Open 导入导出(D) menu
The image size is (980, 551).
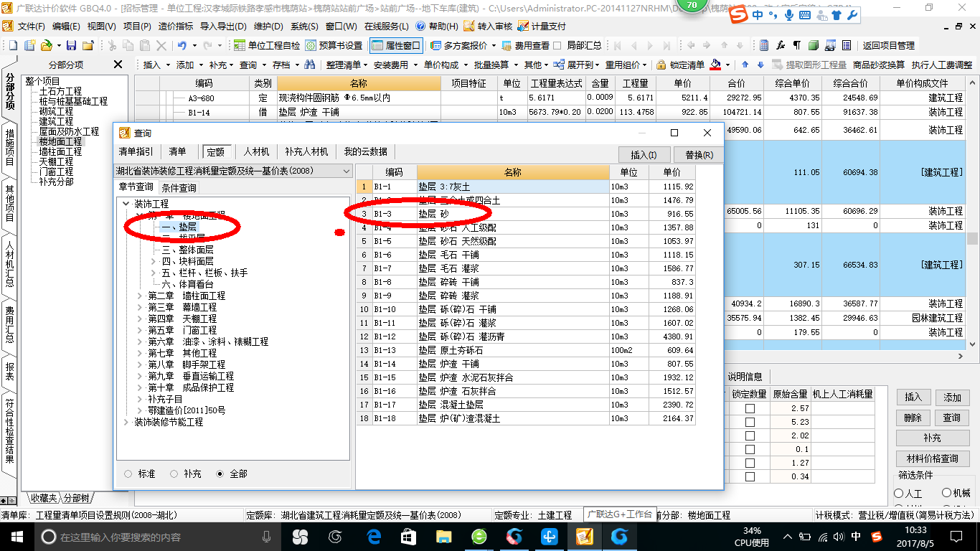pyautogui.click(x=223, y=26)
